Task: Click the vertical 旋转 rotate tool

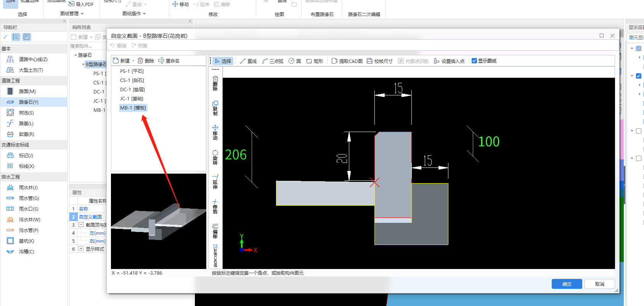Action: click(x=215, y=157)
